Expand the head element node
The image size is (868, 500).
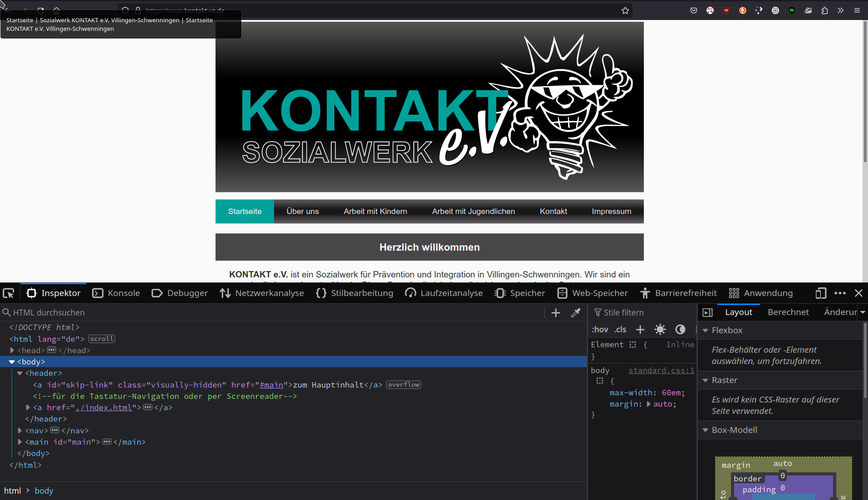click(12, 350)
